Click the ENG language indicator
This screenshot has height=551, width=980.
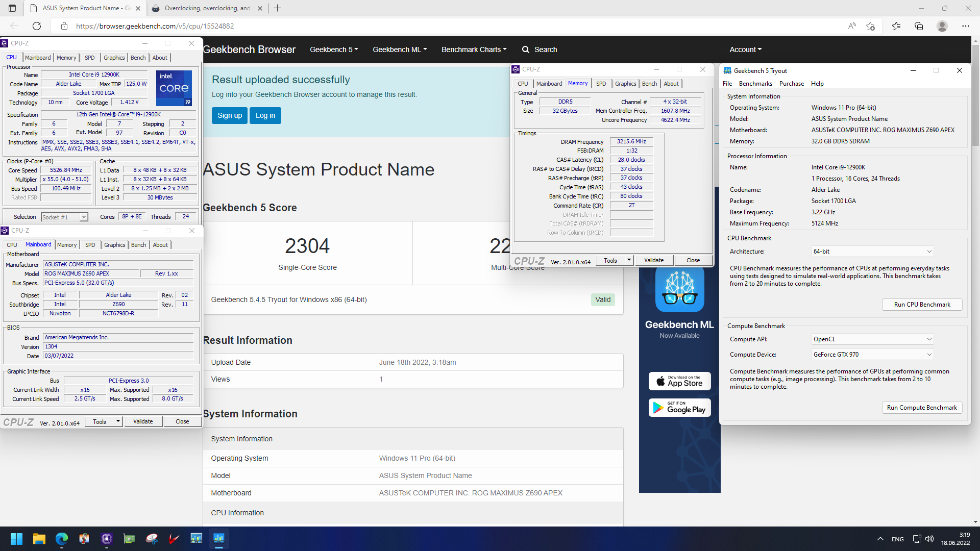(x=897, y=539)
